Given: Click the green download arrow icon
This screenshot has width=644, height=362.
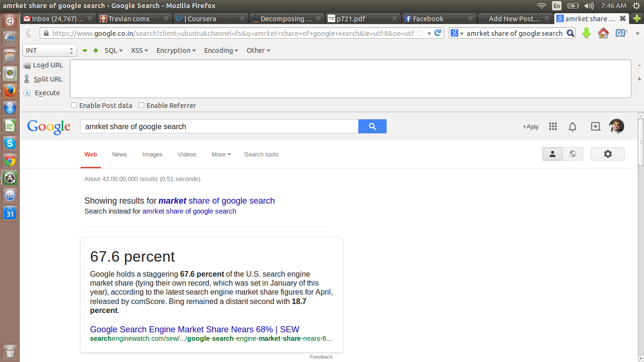Looking at the screenshot, I should (x=586, y=33).
